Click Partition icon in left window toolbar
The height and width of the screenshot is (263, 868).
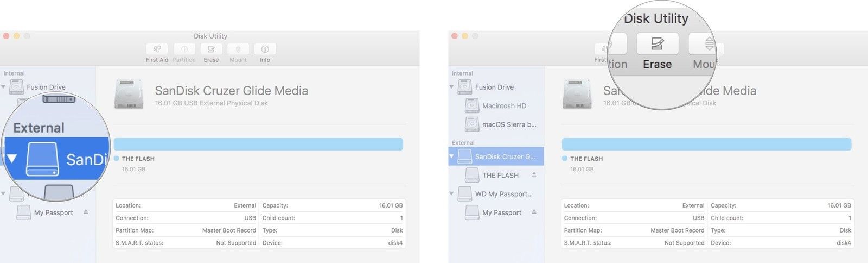coord(184,49)
